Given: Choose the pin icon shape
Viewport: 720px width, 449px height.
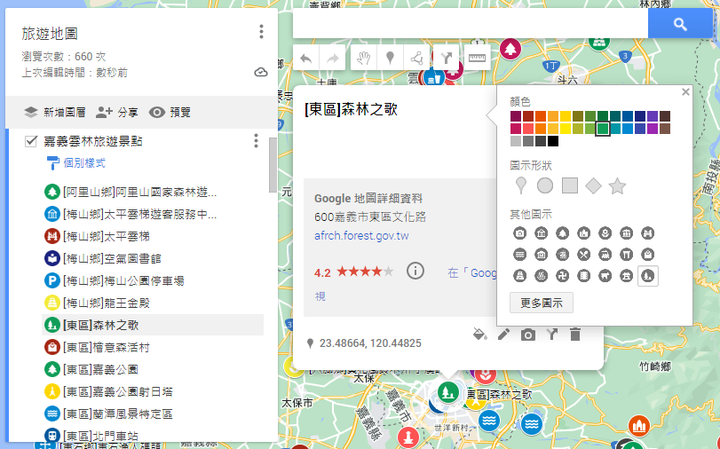Looking at the screenshot, I should pyautogui.click(x=521, y=186).
